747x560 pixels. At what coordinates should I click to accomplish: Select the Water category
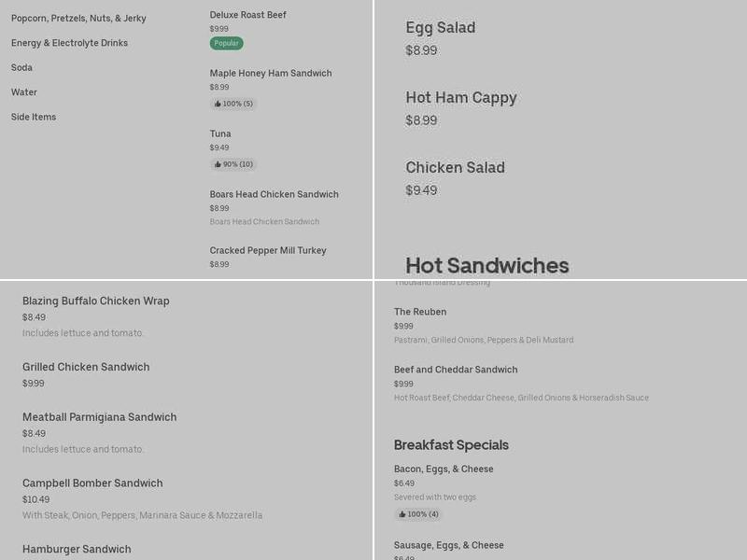click(23, 92)
